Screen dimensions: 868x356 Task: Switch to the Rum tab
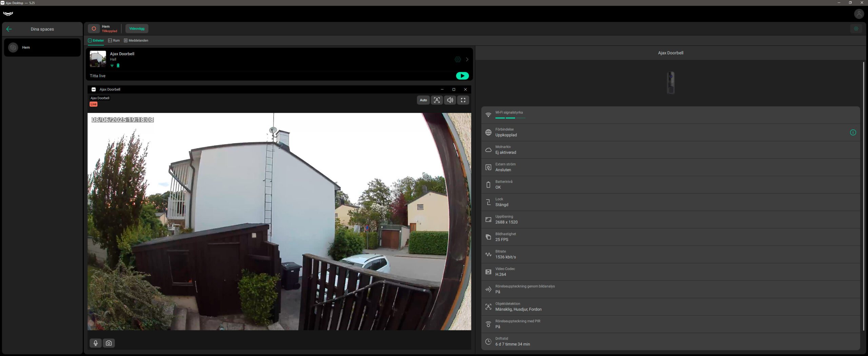(x=114, y=40)
